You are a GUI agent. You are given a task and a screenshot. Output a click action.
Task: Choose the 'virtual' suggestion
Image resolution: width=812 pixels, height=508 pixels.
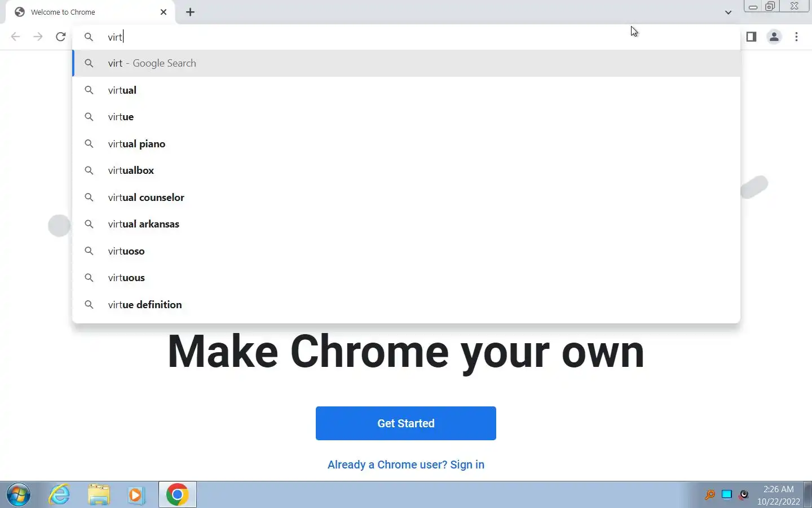(x=406, y=90)
